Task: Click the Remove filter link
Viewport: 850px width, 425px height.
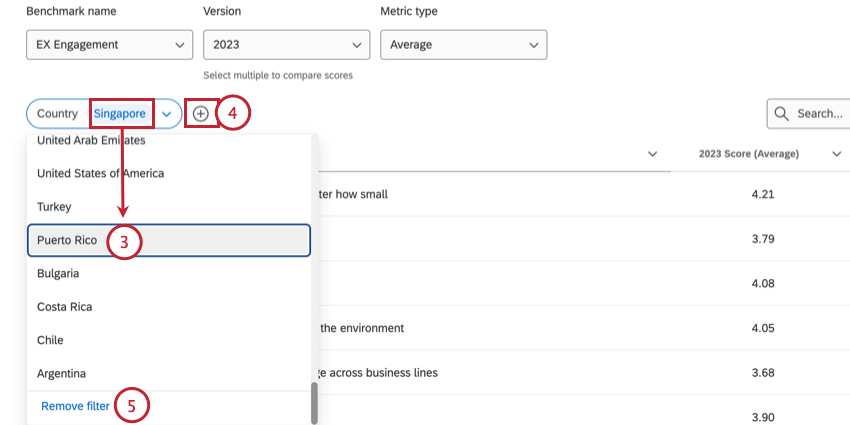Action: pos(75,406)
